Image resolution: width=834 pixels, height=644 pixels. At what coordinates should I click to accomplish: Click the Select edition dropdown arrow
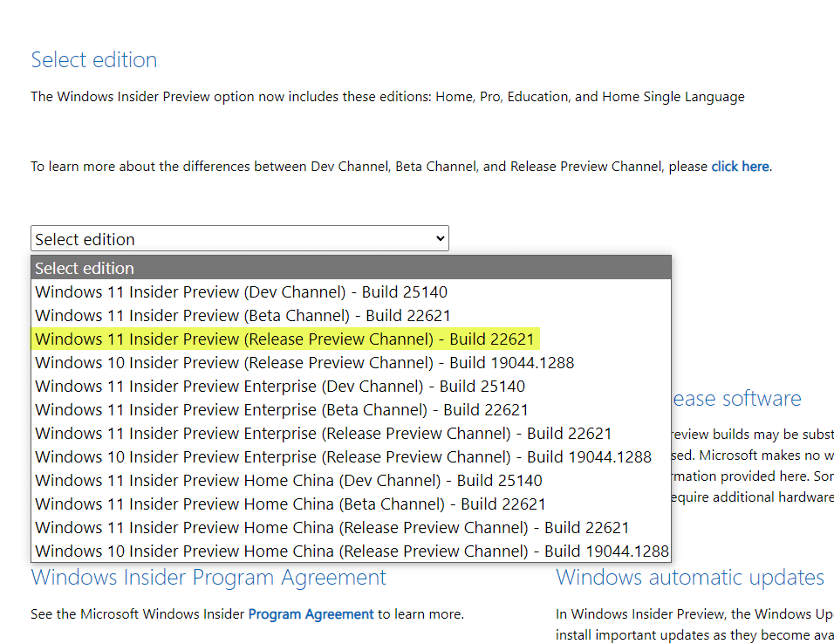point(441,238)
